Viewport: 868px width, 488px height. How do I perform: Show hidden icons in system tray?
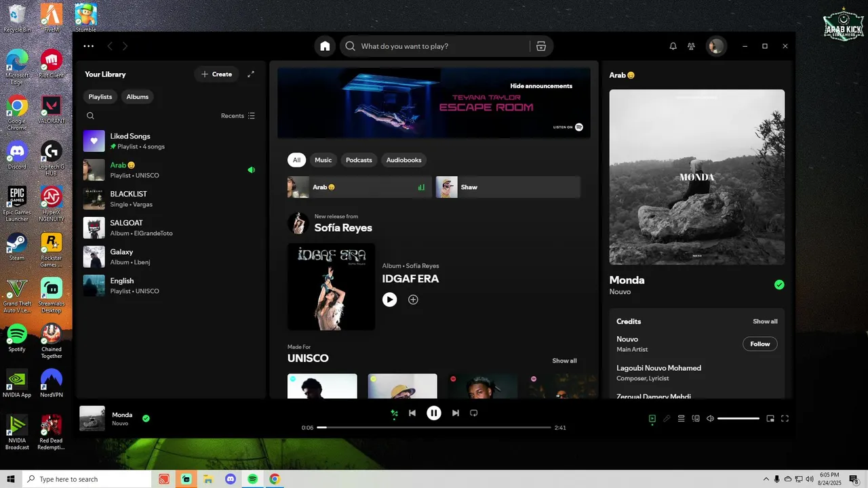pos(766,479)
